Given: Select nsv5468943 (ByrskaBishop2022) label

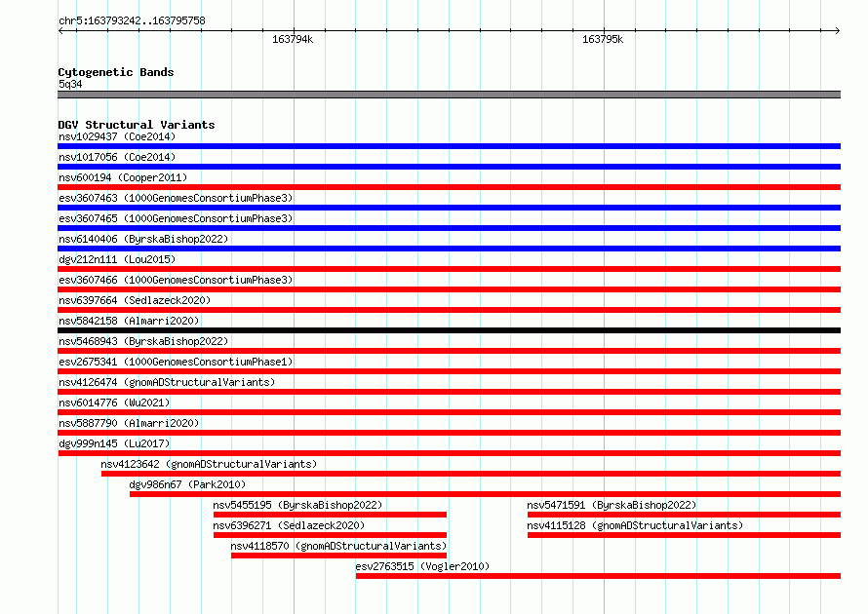Looking at the screenshot, I should pyautogui.click(x=143, y=341).
